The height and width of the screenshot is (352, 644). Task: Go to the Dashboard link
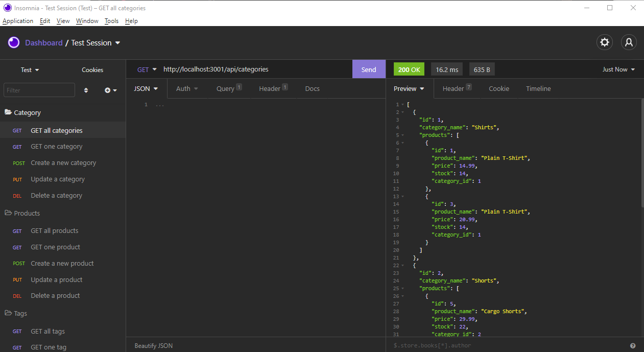pyautogui.click(x=44, y=43)
